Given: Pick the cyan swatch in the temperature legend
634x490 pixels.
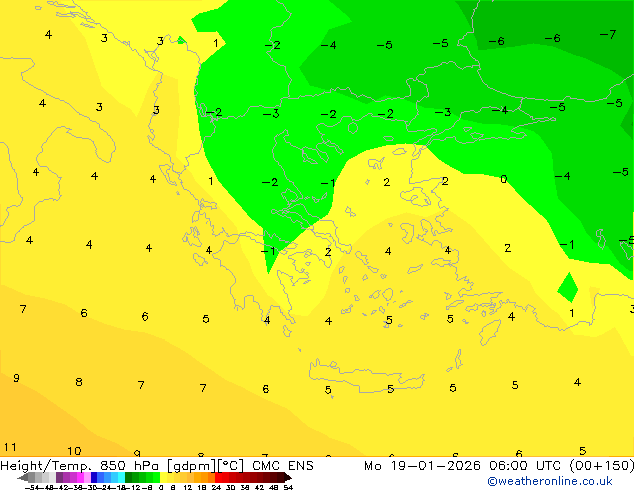Looking at the screenshot, I should tap(121, 478).
